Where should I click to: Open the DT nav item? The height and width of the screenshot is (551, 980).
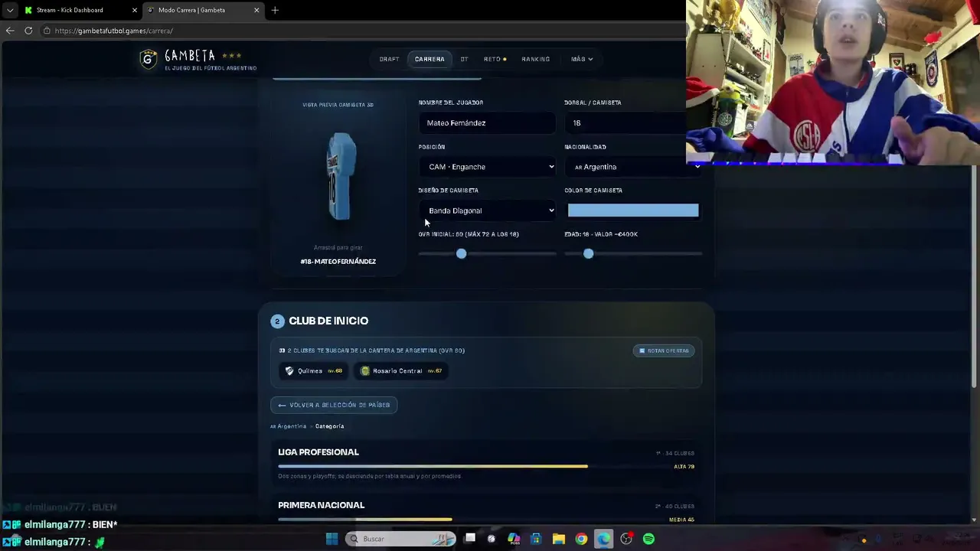click(x=464, y=59)
